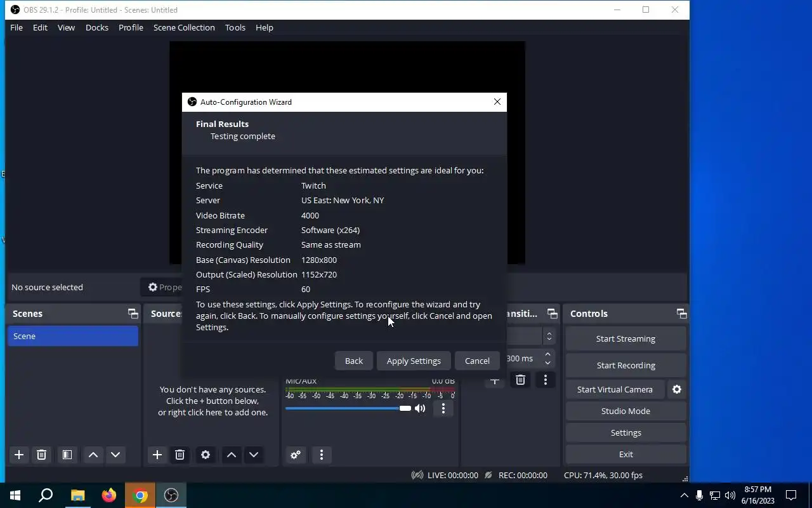Viewport: 812px width, 508px height.
Task: Select the Scene item in Scenes list
Action: (x=73, y=336)
